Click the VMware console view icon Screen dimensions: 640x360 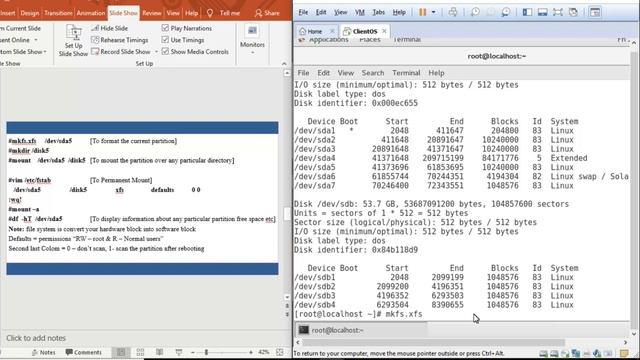(x=595, y=12)
